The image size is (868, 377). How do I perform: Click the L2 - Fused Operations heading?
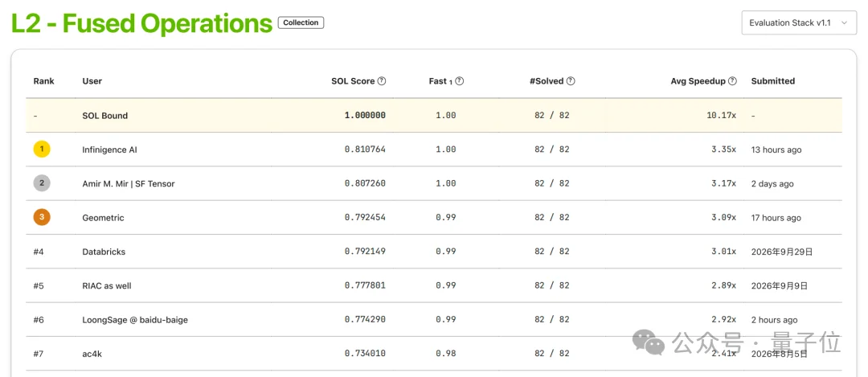point(141,23)
